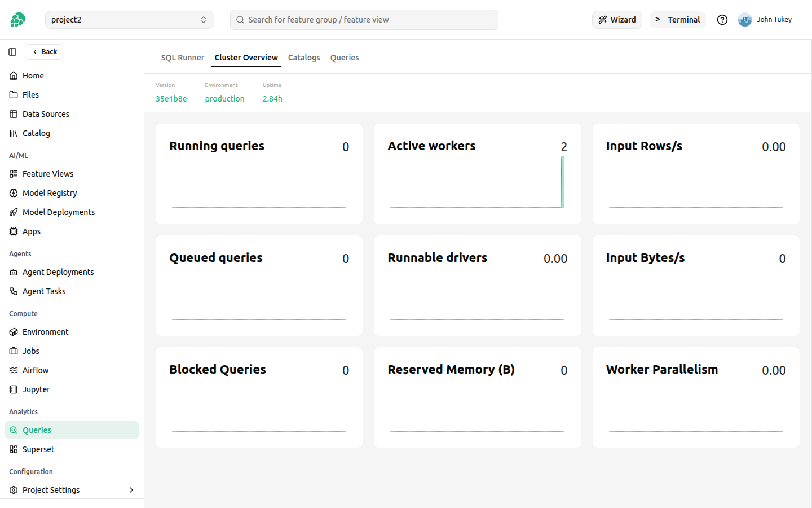Click the Active workers sparkline chart
812x508 pixels.
(x=477, y=182)
